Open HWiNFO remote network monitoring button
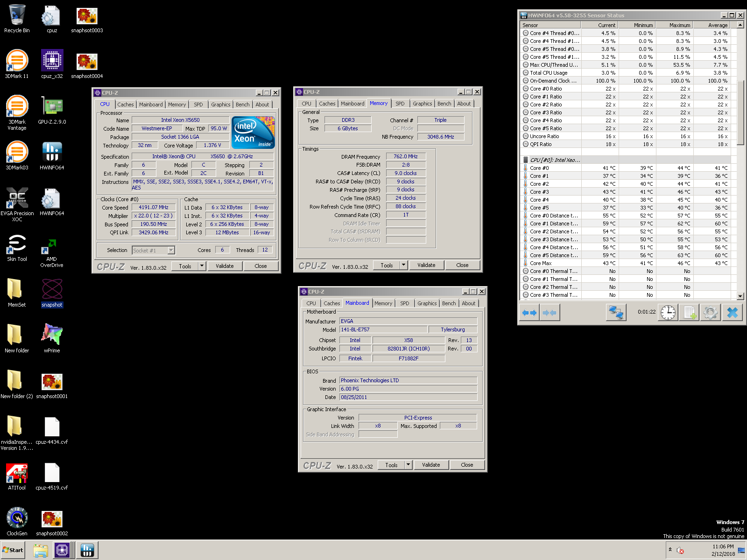 pyautogui.click(x=616, y=313)
